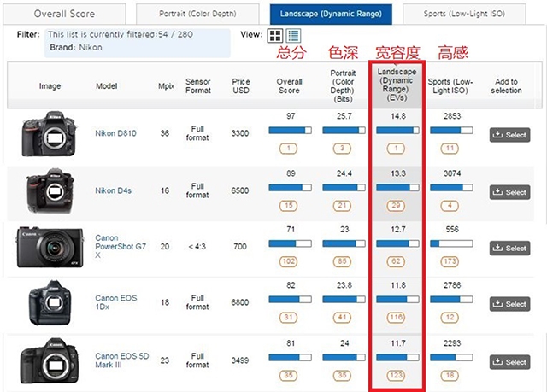Viewport: 547px width, 392px height.
Task: Add Canon EOS 1Dx to selection
Action: click(x=509, y=304)
